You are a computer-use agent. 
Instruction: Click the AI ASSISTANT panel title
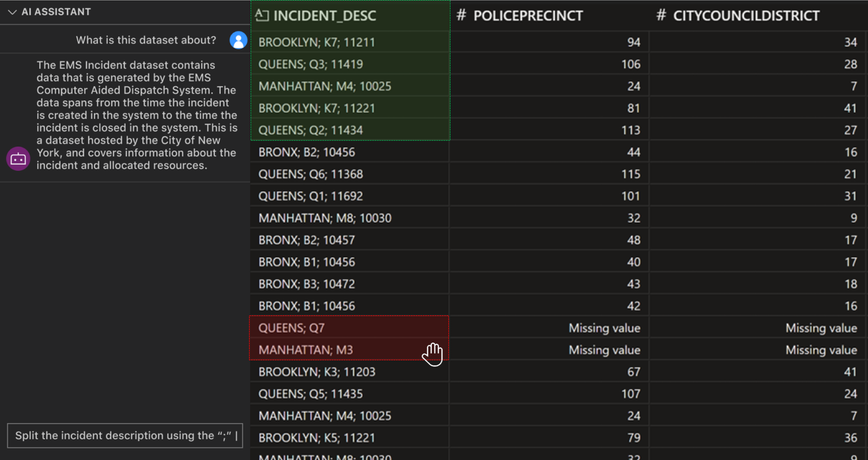tap(56, 12)
